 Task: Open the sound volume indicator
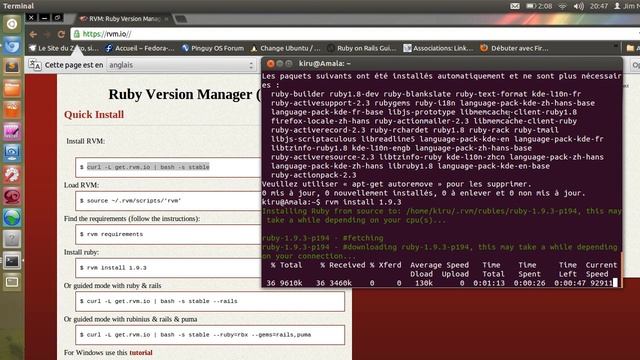point(578,6)
